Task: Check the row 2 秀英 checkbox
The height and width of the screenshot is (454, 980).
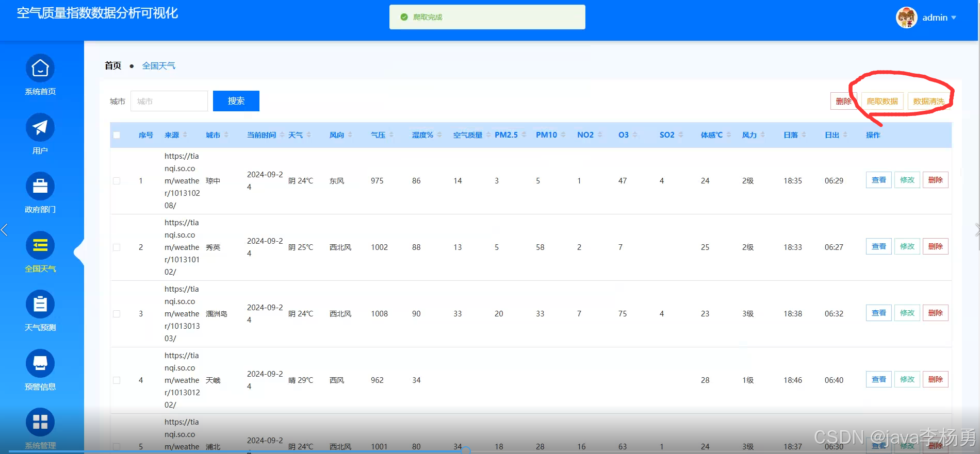Action: coord(117,247)
